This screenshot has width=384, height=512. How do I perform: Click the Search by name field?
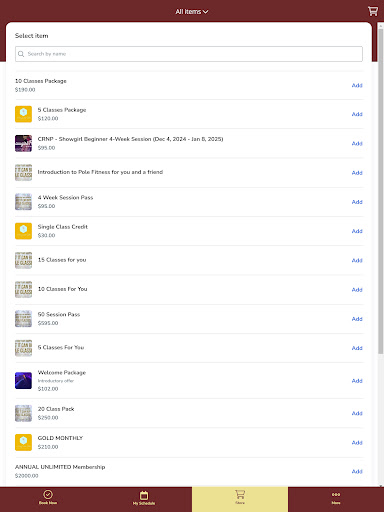189,54
